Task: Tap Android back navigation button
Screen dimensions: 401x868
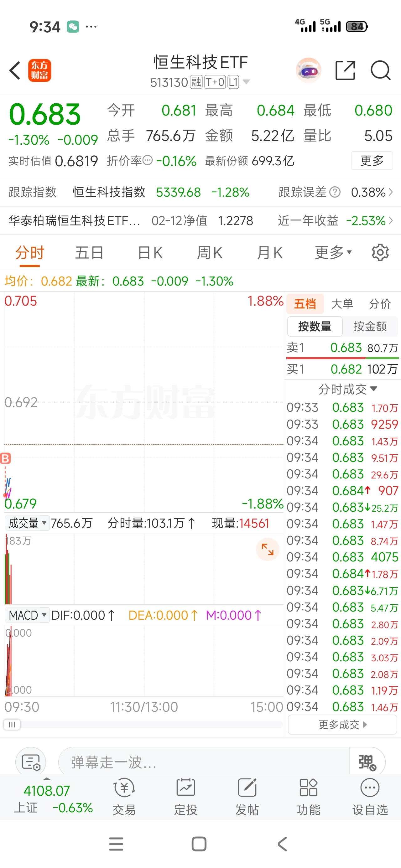Action: pos(282,844)
